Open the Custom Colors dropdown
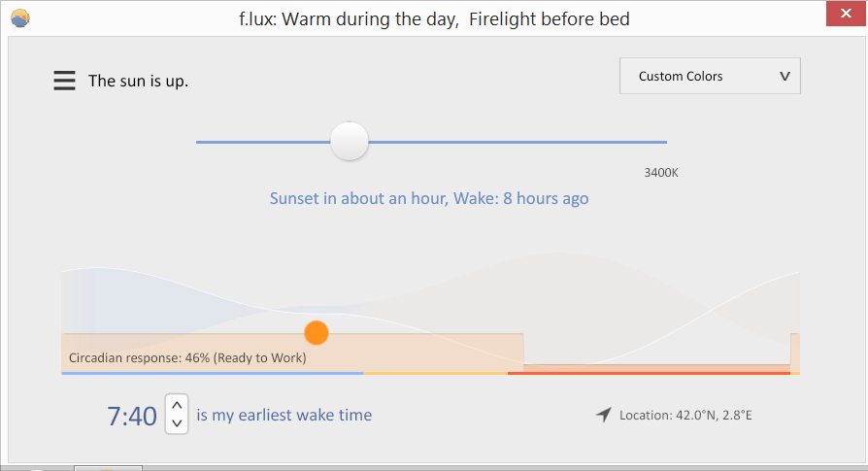This screenshot has width=868, height=471. click(x=710, y=76)
